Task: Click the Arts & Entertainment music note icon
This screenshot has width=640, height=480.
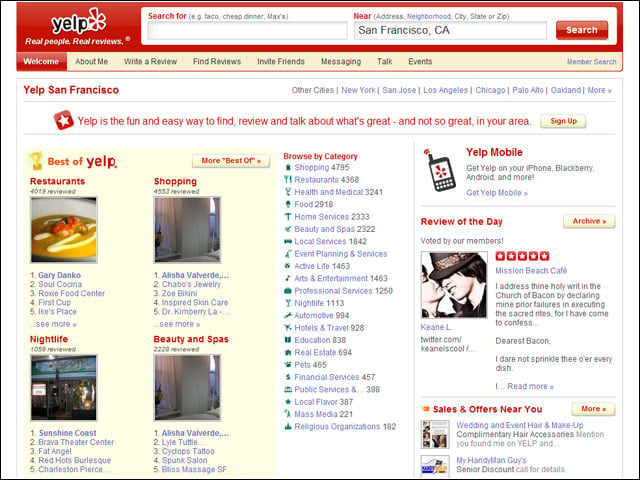Action: coord(288,278)
